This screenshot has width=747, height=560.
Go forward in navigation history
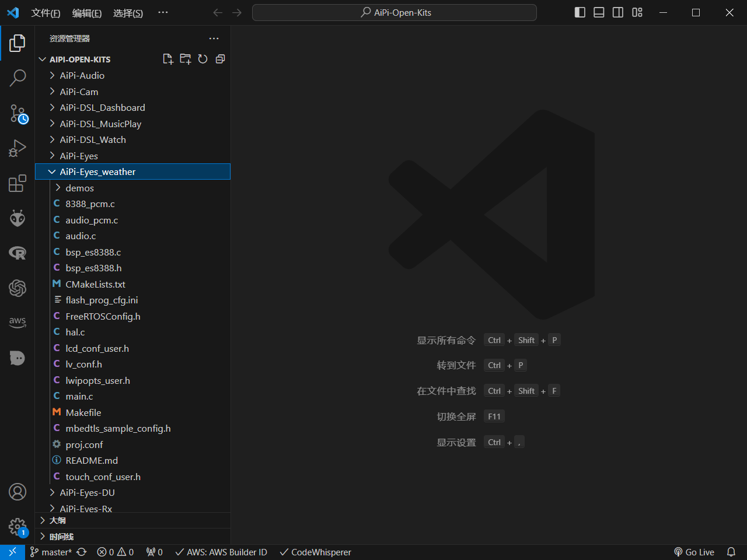236,12
